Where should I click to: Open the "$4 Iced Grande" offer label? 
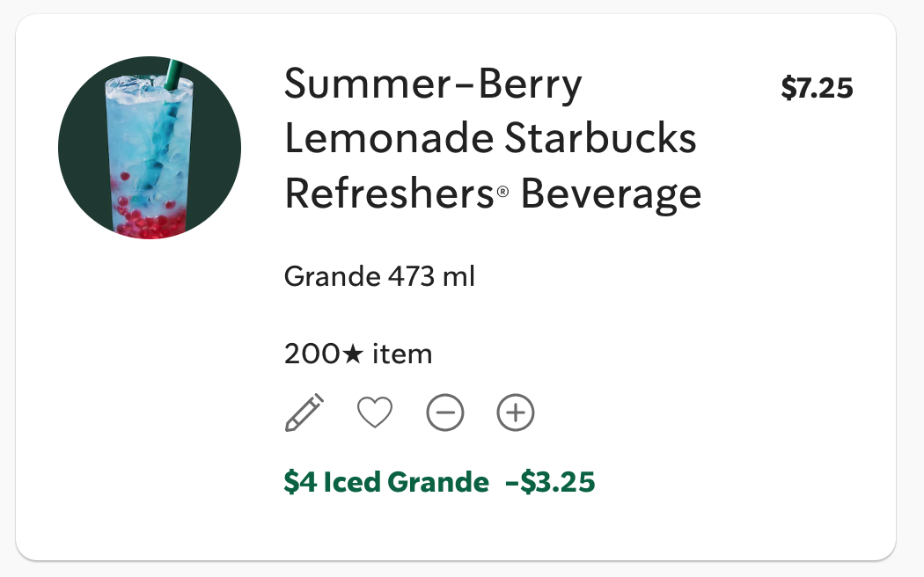(386, 482)
